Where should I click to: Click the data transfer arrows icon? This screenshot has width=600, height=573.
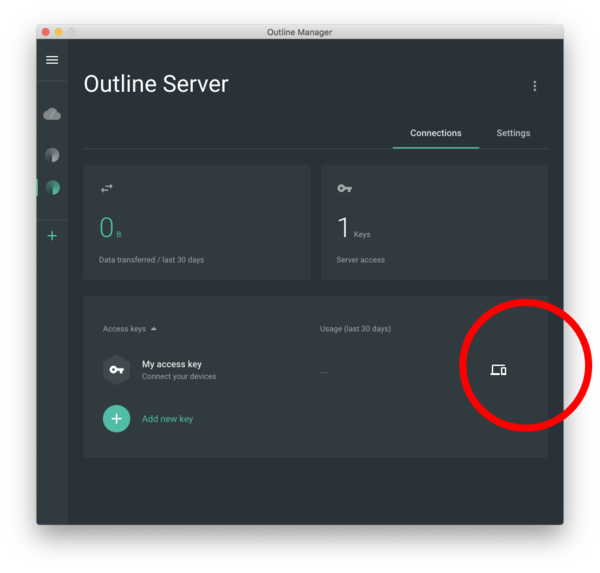click(107, 188)
